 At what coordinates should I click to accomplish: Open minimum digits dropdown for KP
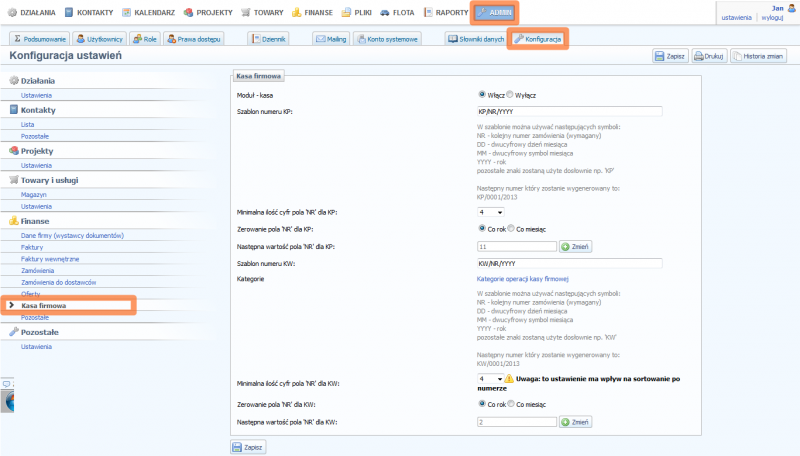click(x=490, y=212)
